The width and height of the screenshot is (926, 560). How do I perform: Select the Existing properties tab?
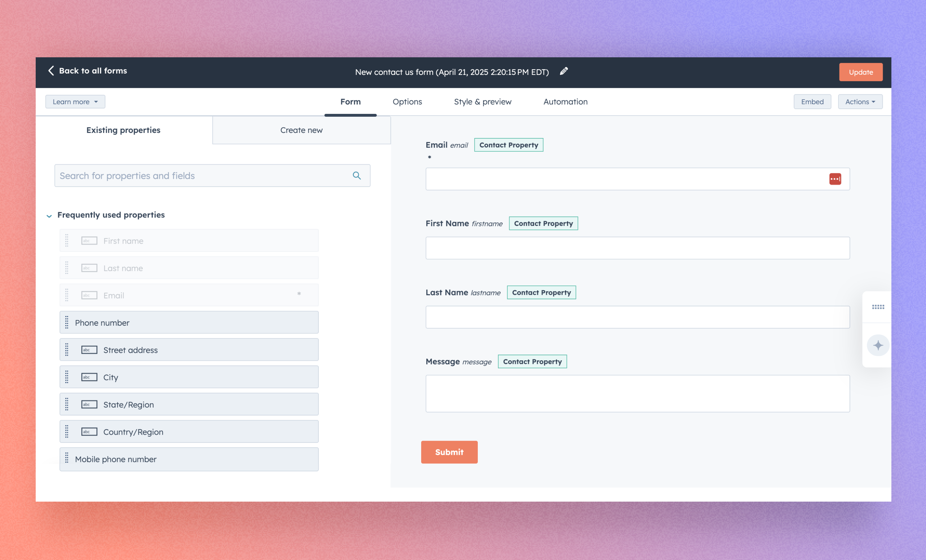click(124, 130)
